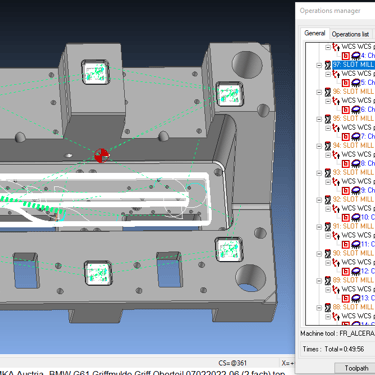
Task: Click the red-white origin marker in the viewport
Action: (x=102, y=155)
